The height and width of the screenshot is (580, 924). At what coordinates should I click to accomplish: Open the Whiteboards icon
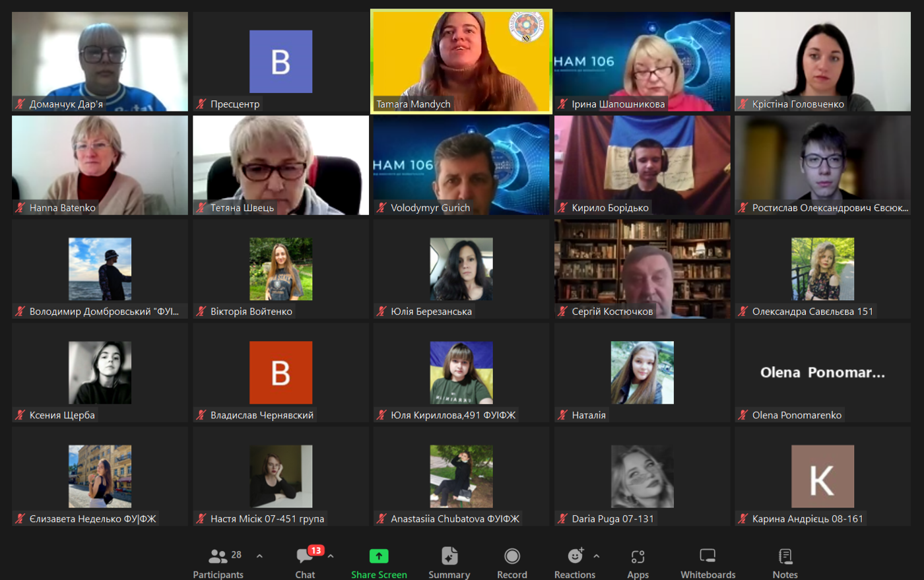pos(708,556)
